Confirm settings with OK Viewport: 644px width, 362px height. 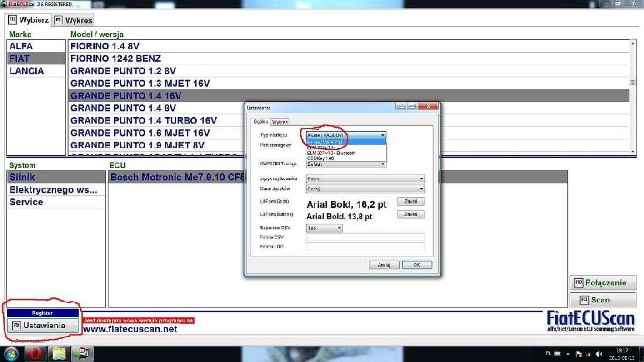tap(417, 265)
